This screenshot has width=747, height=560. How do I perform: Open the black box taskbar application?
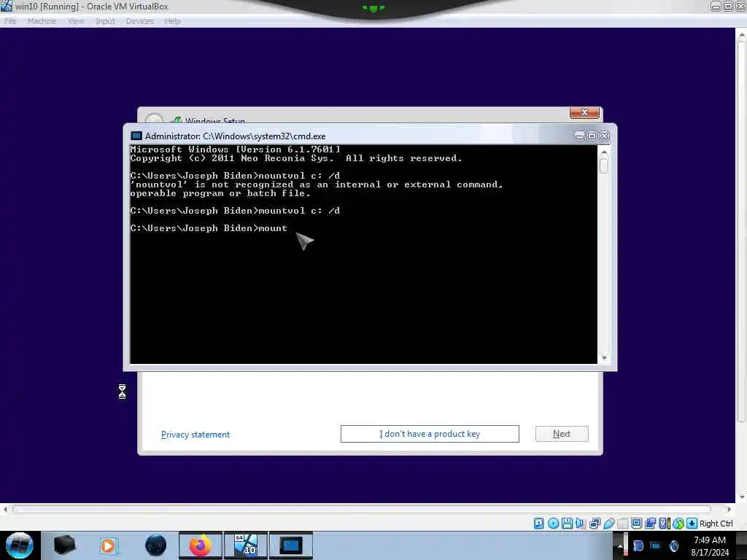click(x=64, y=545)
